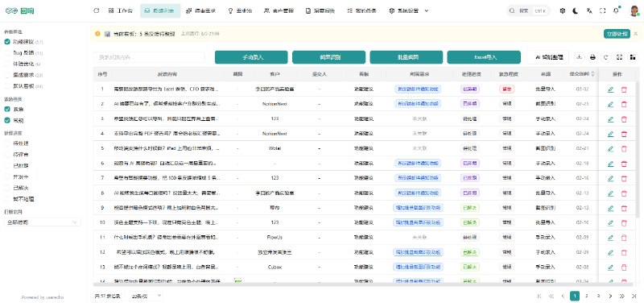Check the 体验优化 board filter
The height and width of the screenshot is (303, 644).
(x=7, y=64)
